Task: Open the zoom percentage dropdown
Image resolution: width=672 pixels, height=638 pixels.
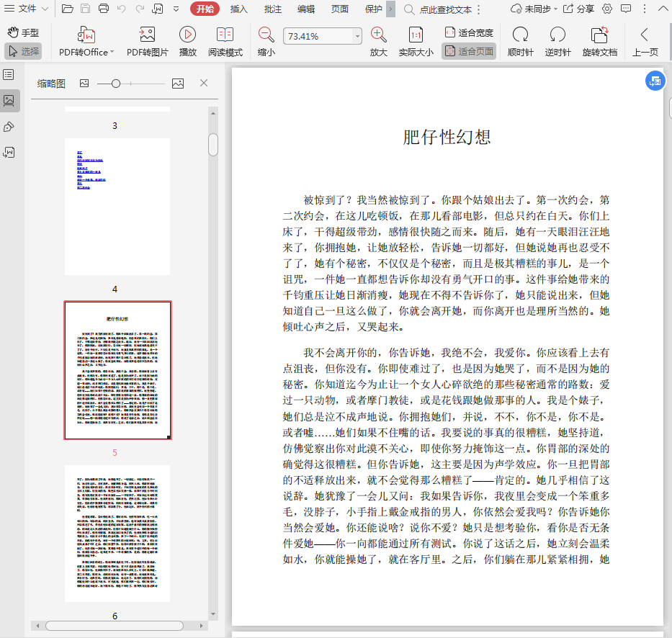Action: click(357, 36)
